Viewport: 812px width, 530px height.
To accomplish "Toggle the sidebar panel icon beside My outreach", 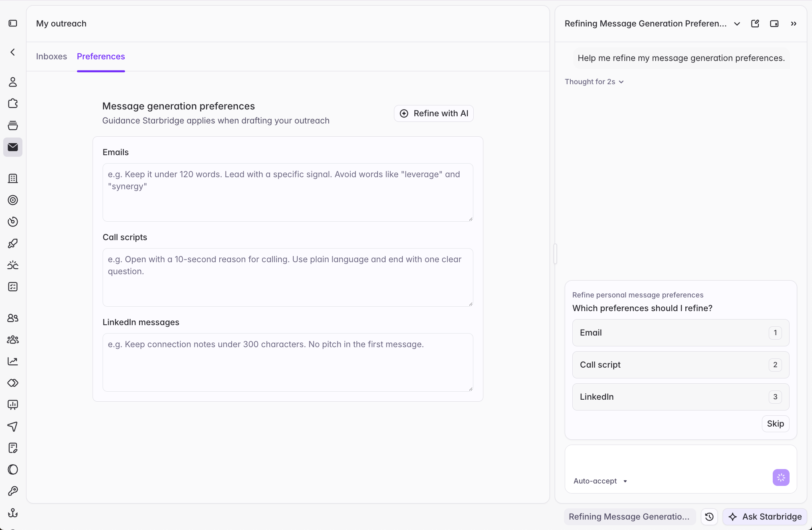I will click(x=13, y=23).
